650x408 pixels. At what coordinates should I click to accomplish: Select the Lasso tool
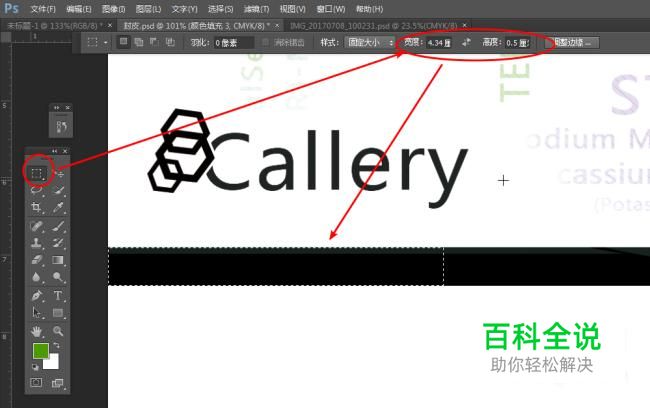tap(36, 190)
